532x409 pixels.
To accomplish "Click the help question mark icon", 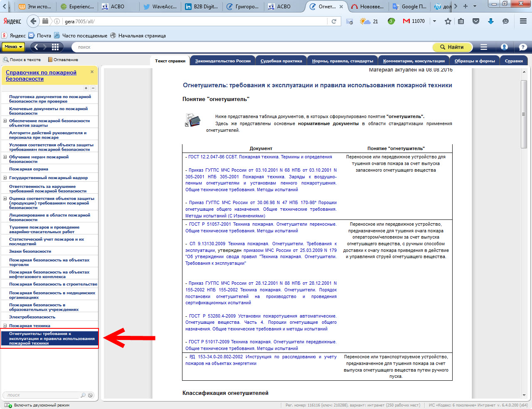I will (523, 47).
